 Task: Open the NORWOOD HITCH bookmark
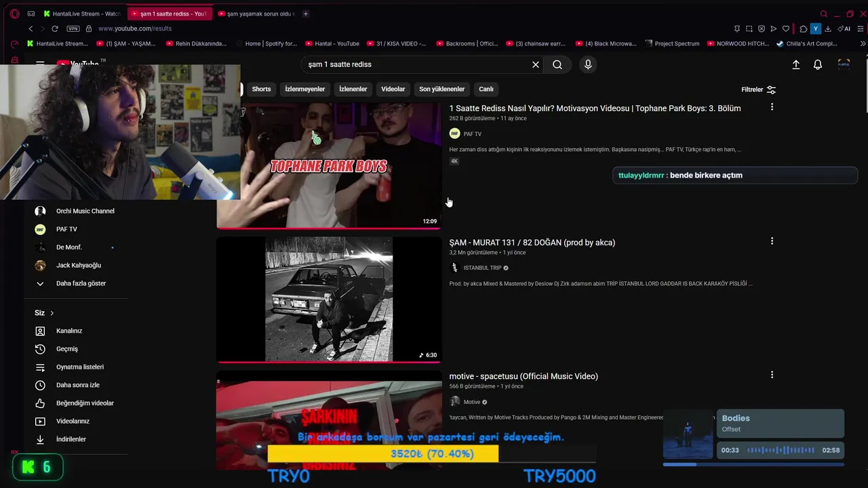tap(738, 43)
